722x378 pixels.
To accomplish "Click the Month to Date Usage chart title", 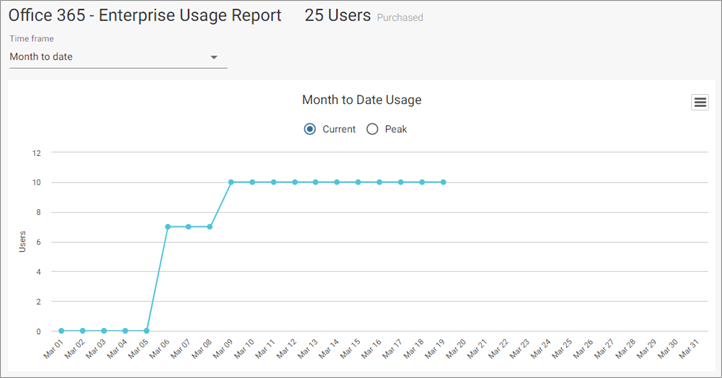I will (361, 100).
